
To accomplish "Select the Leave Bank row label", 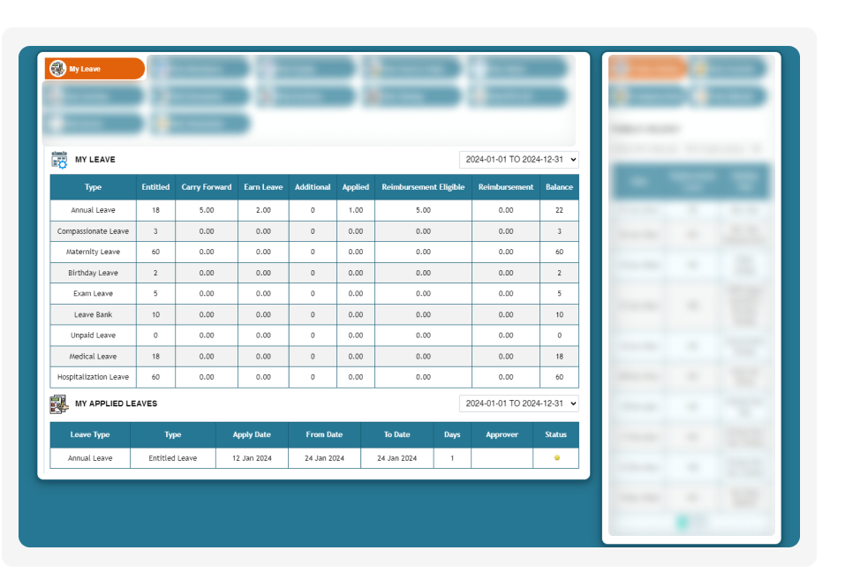I will point(94,315).
